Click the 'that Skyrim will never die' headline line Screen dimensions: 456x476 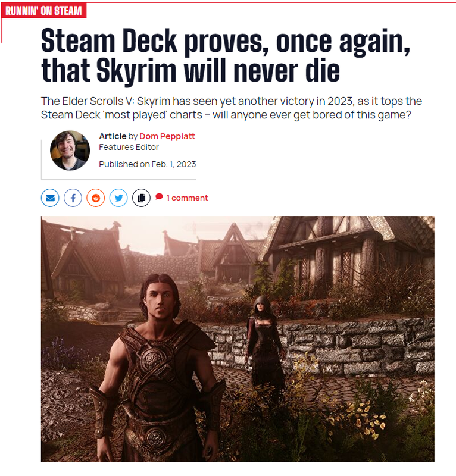190,71
